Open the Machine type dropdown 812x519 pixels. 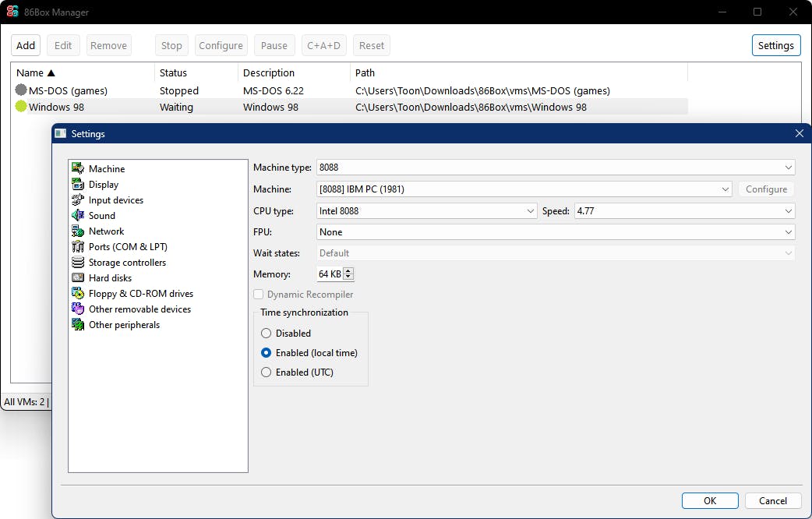555,168
